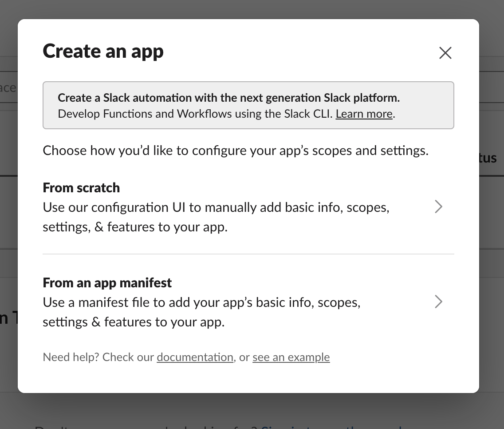
Task: Click the partially hidden search field at left
Action: coord(9,87)
